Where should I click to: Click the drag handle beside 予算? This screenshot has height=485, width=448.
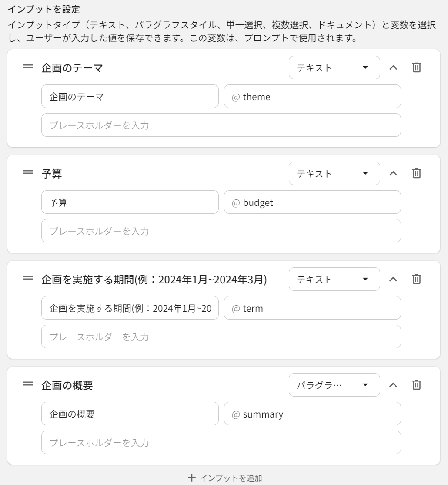click(28, 173)
